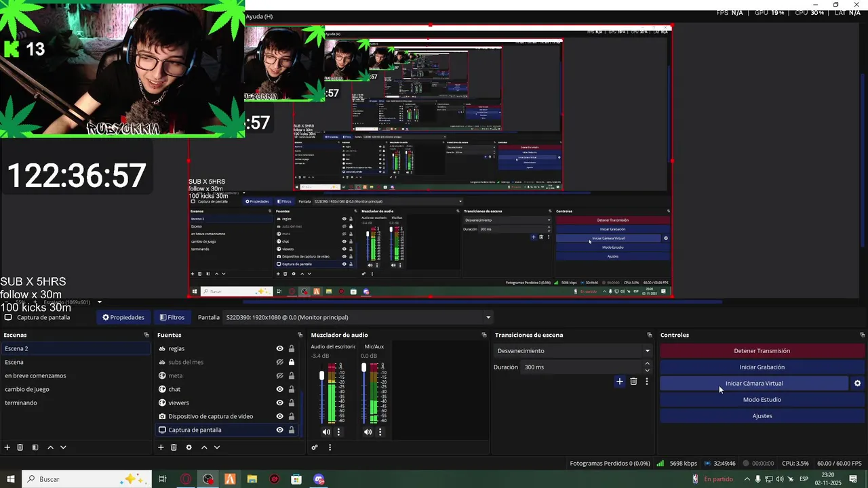
Task: Add a new scene with the plus icon
Action: pyautogui.click(x=7, y=447)
